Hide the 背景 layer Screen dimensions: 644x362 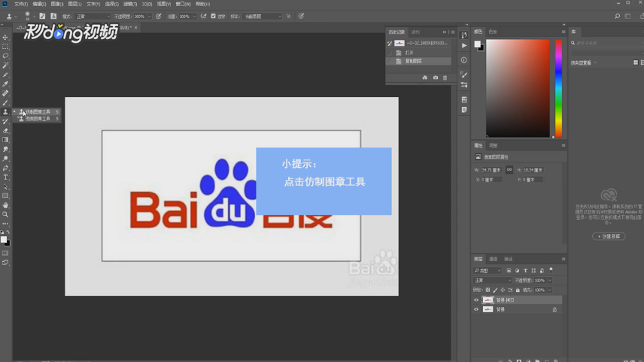tap(476, 309)
